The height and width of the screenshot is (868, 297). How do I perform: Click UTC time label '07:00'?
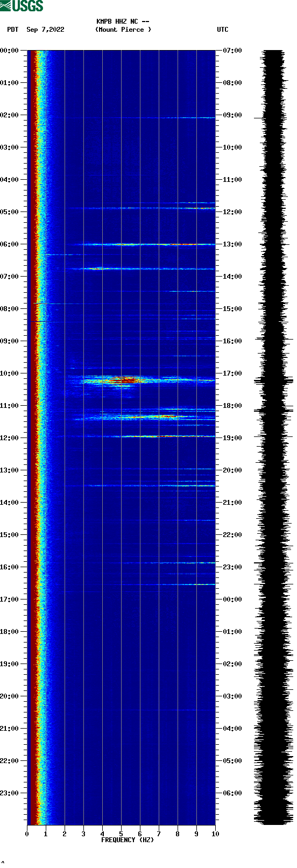(x=232, y=51)
